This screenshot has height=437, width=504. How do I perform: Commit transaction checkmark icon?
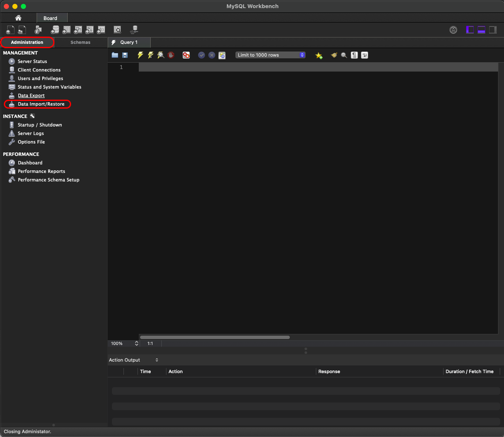(201, 55)
